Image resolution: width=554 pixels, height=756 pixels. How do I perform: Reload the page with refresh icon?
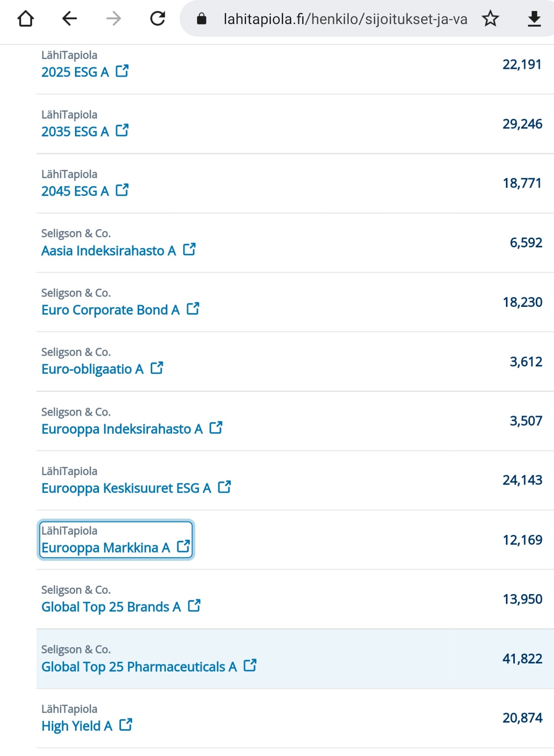pos(158,19)
